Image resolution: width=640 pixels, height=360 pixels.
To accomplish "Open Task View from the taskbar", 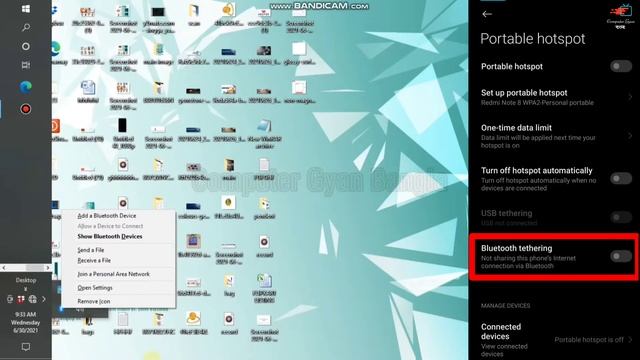I will tap(26, 65).
